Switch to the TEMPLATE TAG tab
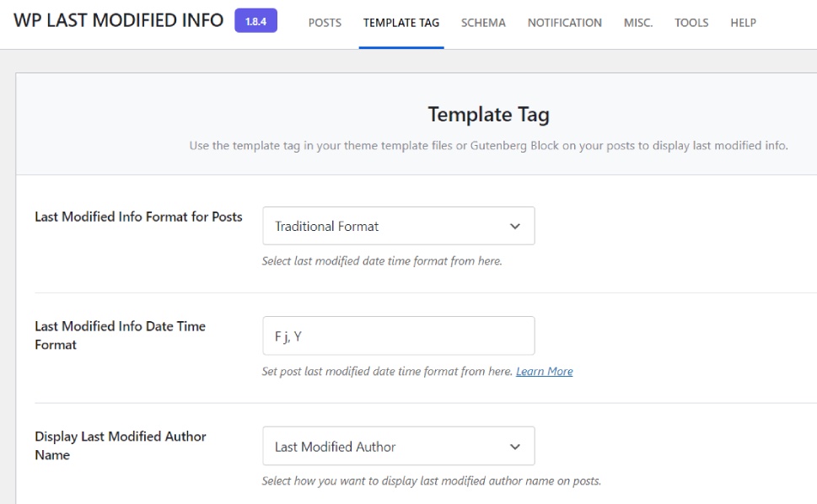The height and width of the screenshot is (504, 817). (x=401, y=23)
